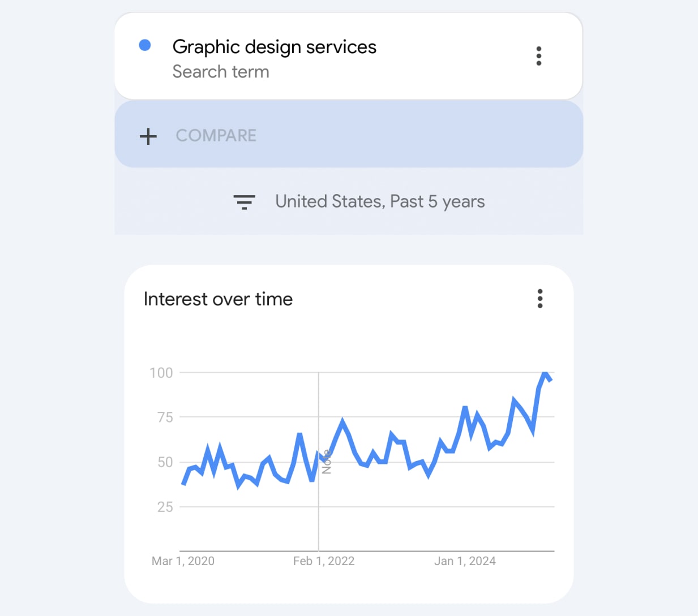Viewport: 698px width, 616px height.
Task: Click the plus icon in the COMPARE bar
Action: (148, 136)
